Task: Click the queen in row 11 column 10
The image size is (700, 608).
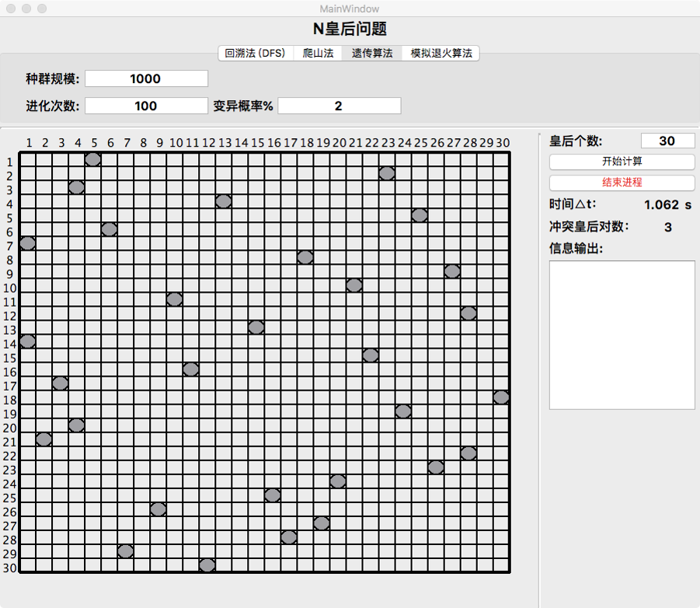Action: click(175, 299)
